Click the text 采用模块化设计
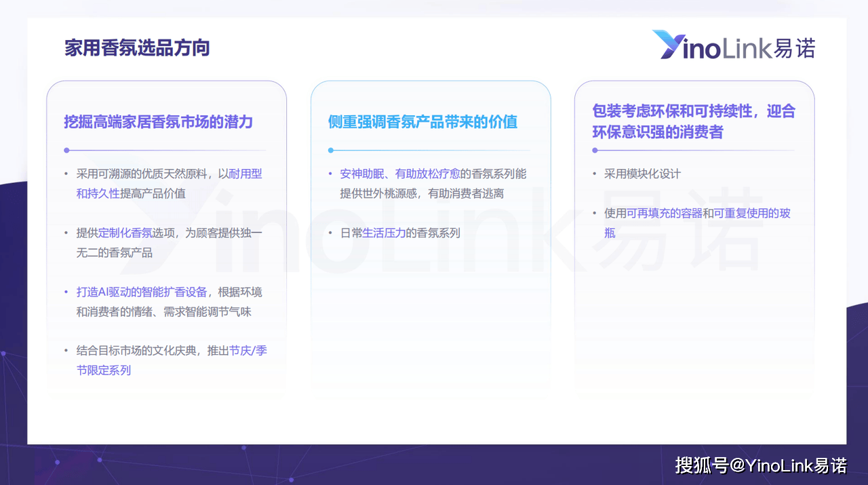The height and width of the screenshot is (485, 868). click(x=642, y=174)
